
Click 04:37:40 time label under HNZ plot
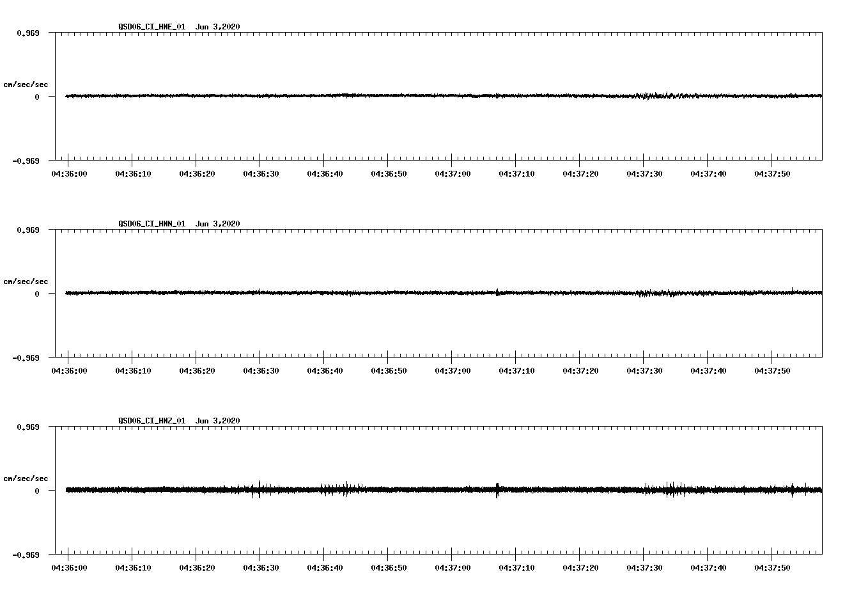708,568
